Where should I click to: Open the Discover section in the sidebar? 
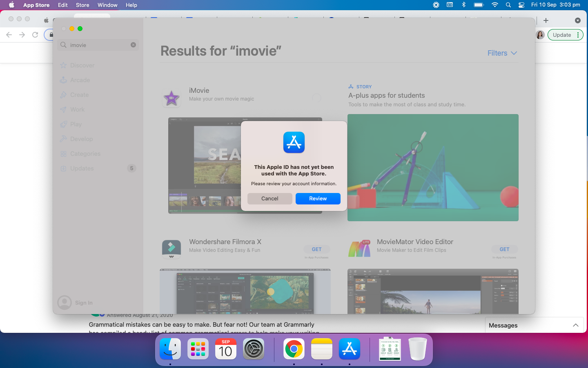(77, 65)
